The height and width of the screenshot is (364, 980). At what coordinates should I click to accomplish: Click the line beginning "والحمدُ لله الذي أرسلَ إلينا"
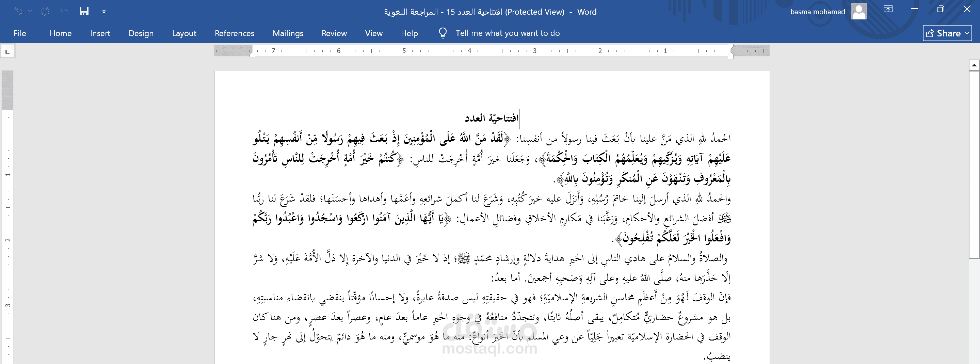pos(492,199)
